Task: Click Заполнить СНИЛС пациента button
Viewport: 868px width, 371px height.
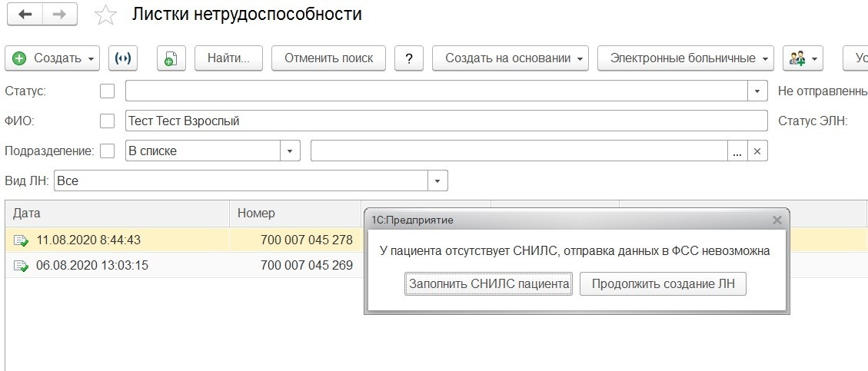Action: pyautogui.click(x=489, y=284)
